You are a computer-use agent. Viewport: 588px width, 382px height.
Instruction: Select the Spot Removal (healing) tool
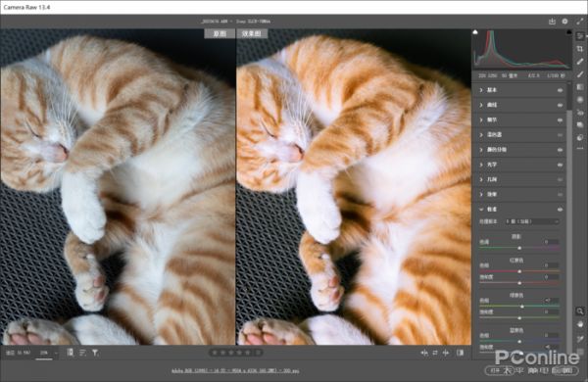pos(580,61)
